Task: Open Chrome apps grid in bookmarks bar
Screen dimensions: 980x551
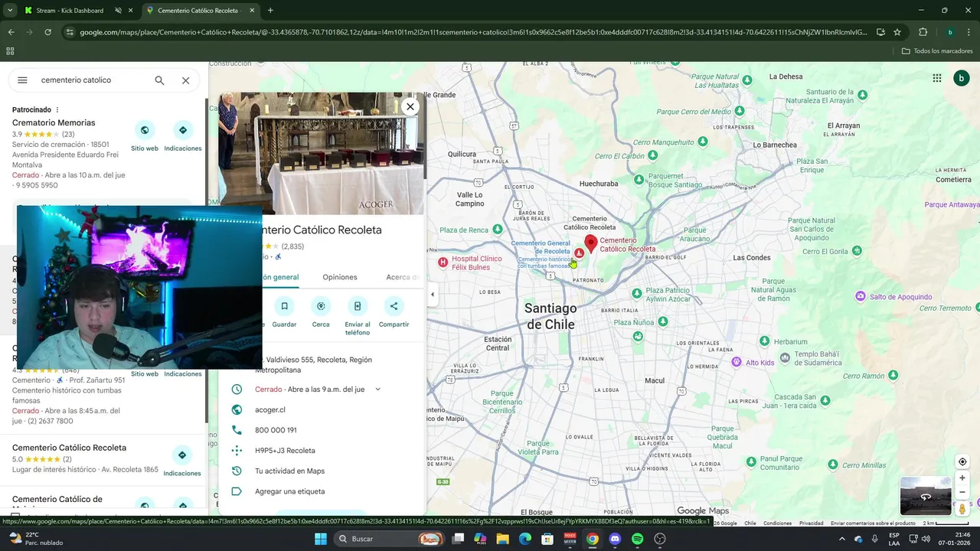Action: tap(10, 51)
